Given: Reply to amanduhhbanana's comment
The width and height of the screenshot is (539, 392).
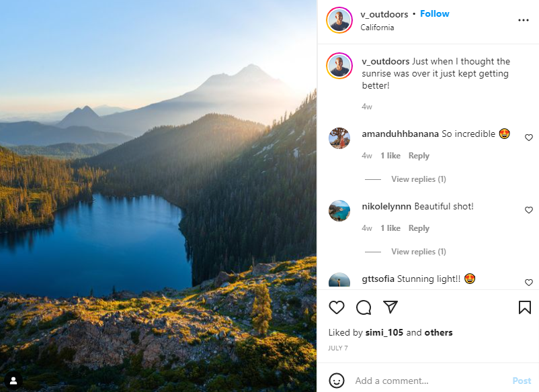Looking at the screenshot, I should pyautogui.click(x=419, y=156).
